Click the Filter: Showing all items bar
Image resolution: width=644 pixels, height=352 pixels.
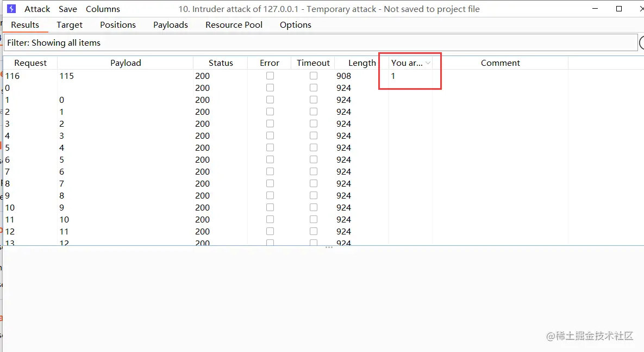tap(320, 43)
